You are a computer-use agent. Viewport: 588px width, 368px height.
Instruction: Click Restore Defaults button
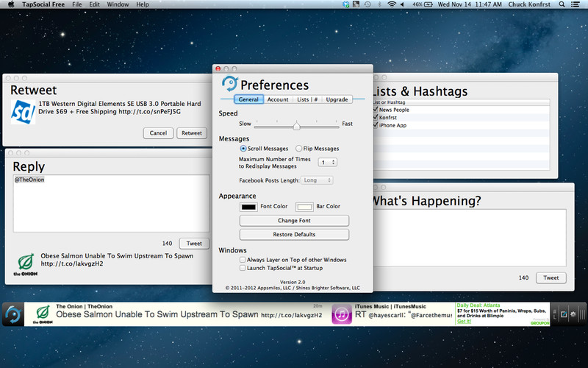294,234
